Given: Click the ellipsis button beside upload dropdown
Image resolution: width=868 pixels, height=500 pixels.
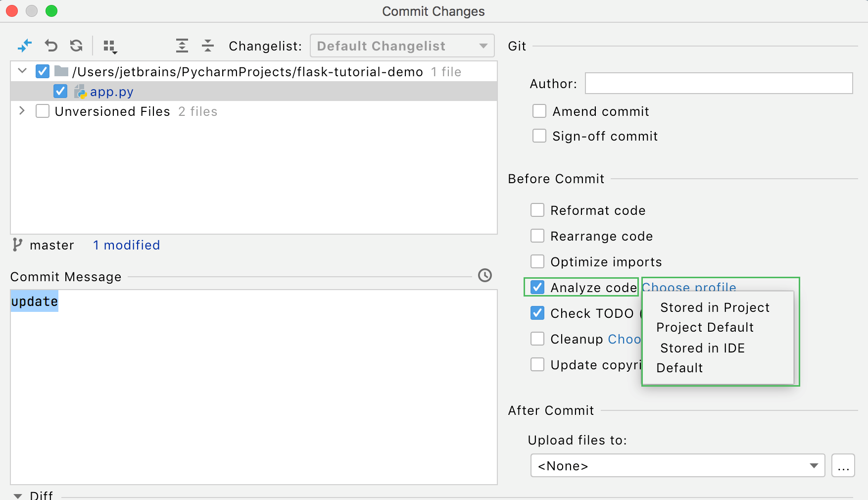Looking at the screenshot, I should click(843, 465).
